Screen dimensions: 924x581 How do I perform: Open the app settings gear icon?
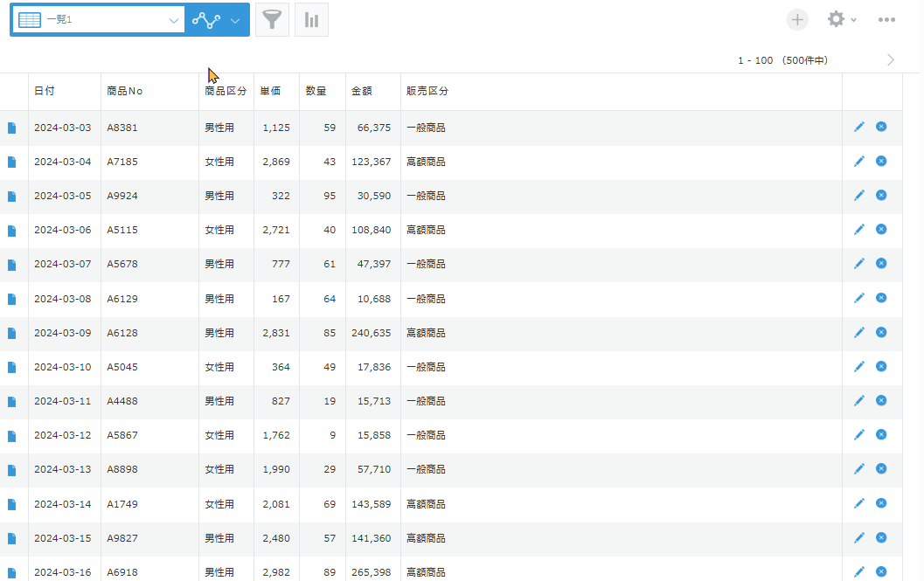pos(836,19)
